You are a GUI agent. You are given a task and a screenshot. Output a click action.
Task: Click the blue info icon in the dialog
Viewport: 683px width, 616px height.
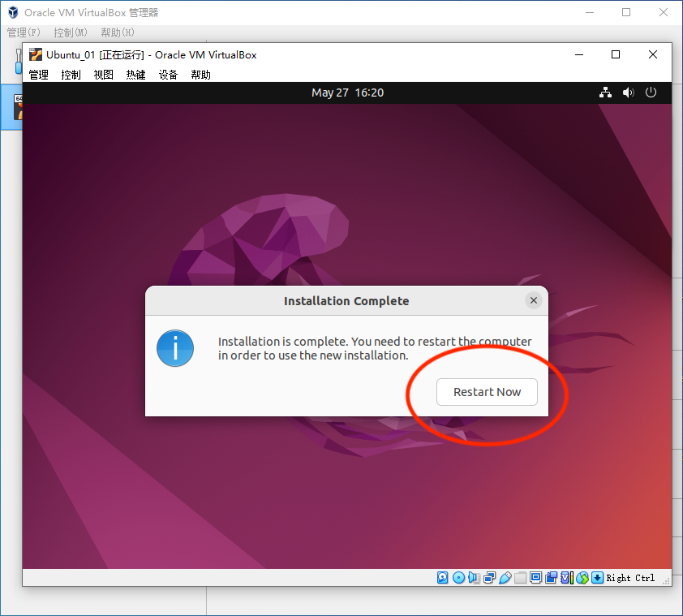175,348
